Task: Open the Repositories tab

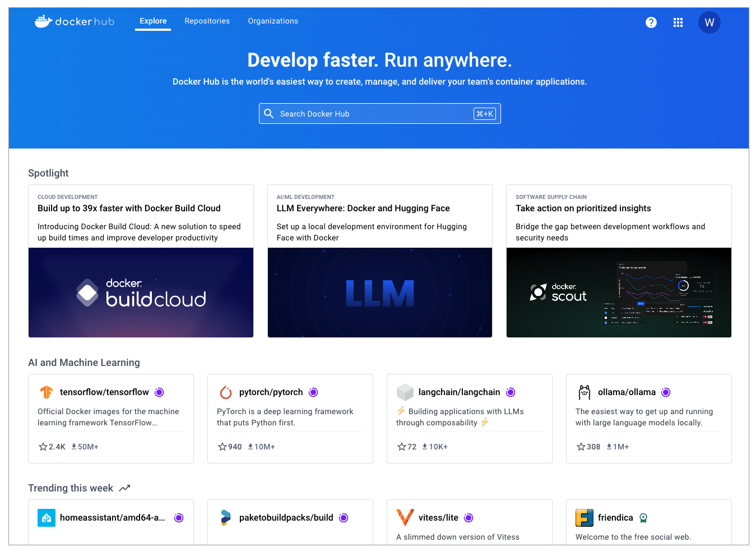Action: [207, 21]
